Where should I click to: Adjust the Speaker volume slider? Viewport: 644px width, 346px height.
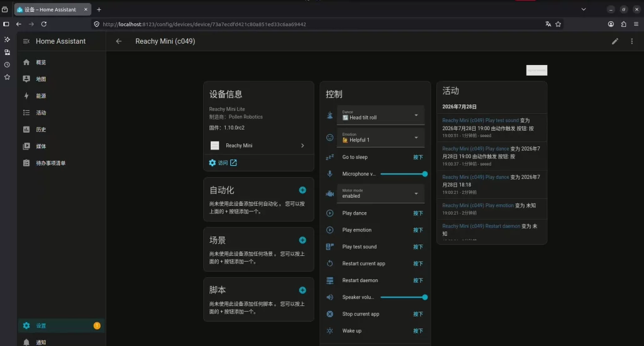[x=403, y=297]
